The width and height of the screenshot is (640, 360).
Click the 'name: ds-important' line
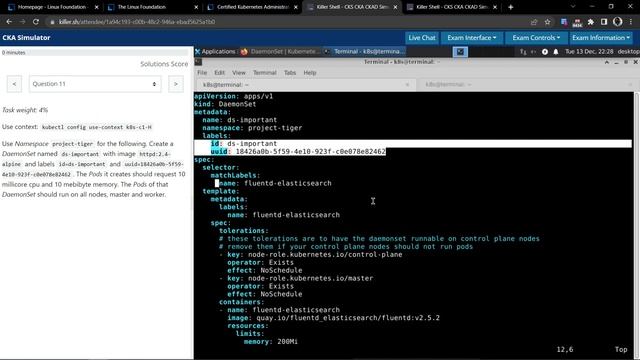click(240, 120)
